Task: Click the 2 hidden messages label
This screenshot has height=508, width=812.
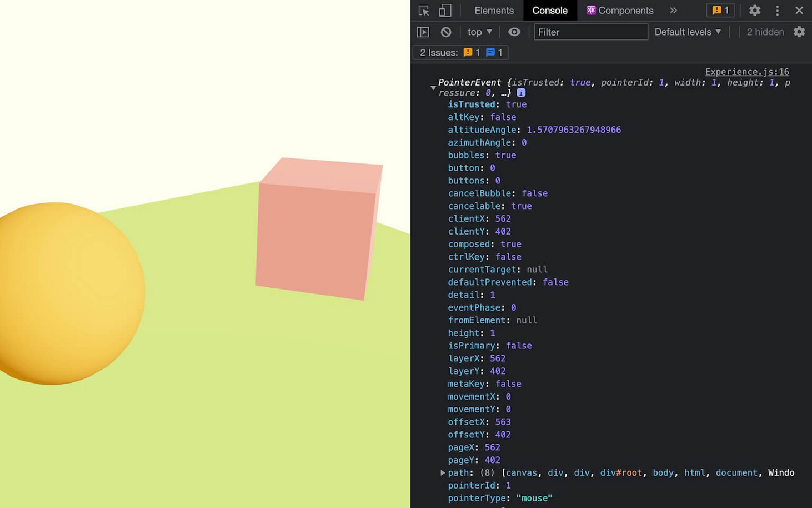Action: pyautogui.click(x=765, y=32)
